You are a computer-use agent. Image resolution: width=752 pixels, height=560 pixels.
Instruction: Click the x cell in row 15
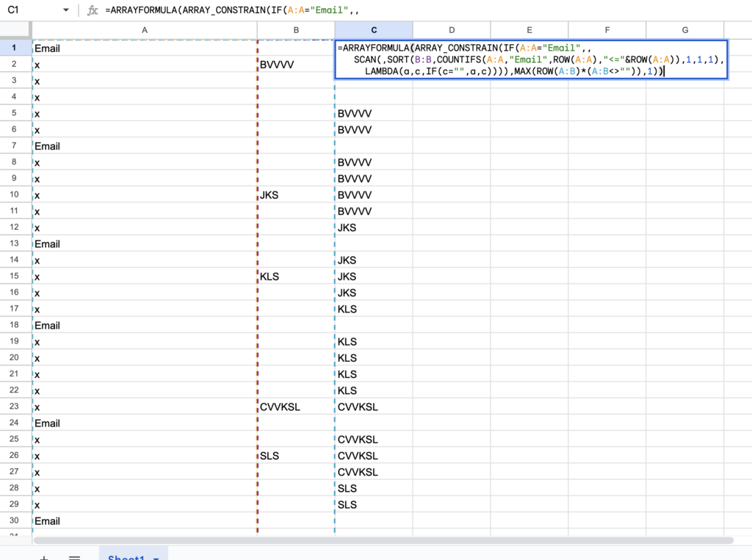coord(145,276)
